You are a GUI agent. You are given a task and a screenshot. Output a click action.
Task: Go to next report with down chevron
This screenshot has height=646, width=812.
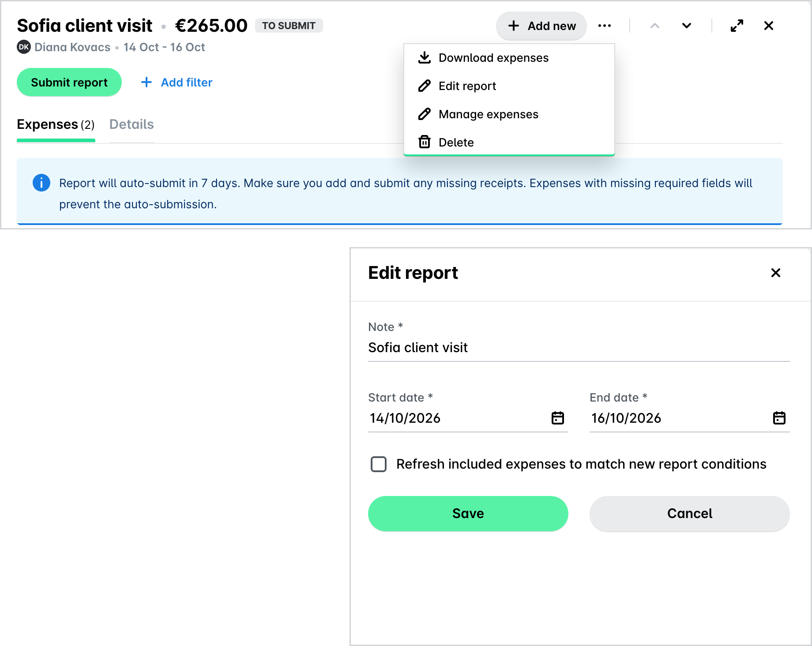click(x=687, y=26)
